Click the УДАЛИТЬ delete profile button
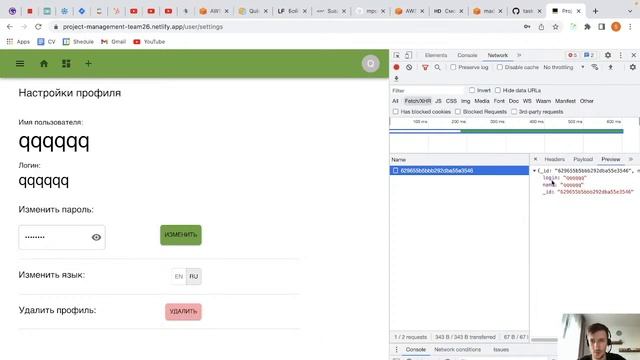The height and width of the screenshot is (360, 640). (183, 312)
